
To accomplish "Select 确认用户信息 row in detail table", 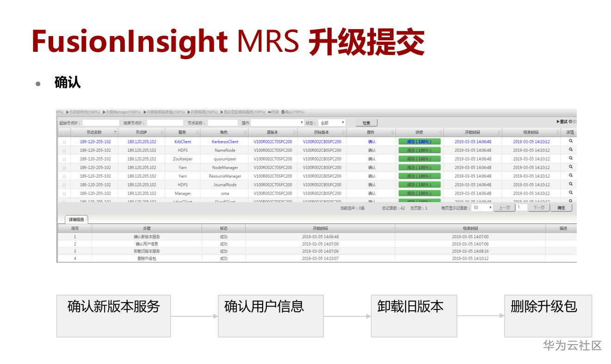I will pyautogui.click(x=317, y=244).
